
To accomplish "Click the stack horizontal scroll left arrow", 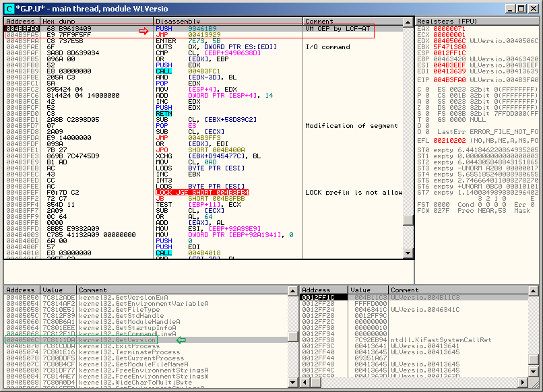I will tap(305, 383).
